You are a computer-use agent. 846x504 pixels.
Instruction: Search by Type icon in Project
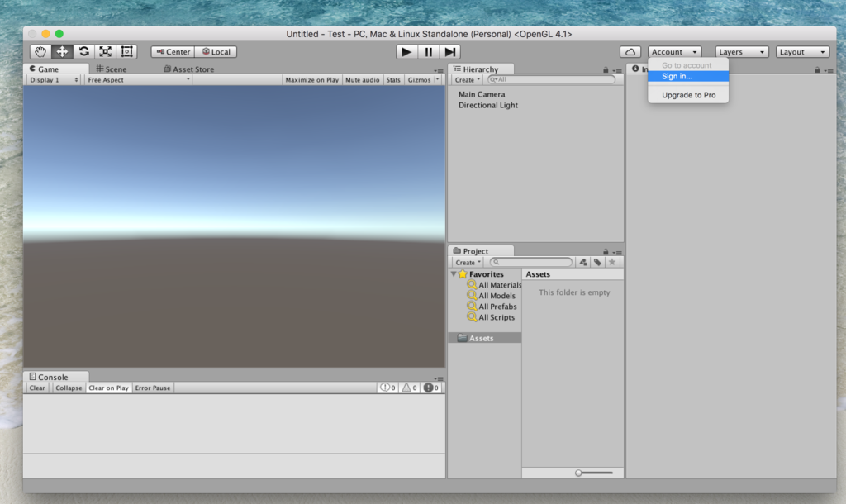[582, 262]
